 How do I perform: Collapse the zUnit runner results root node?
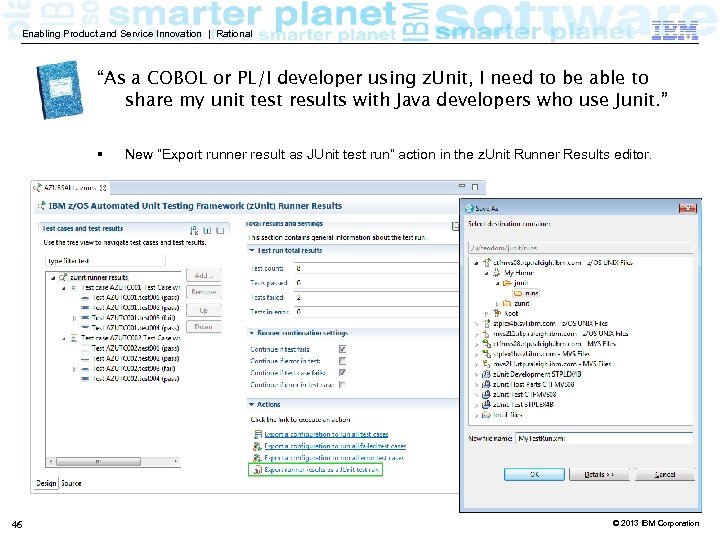point(53,278)
